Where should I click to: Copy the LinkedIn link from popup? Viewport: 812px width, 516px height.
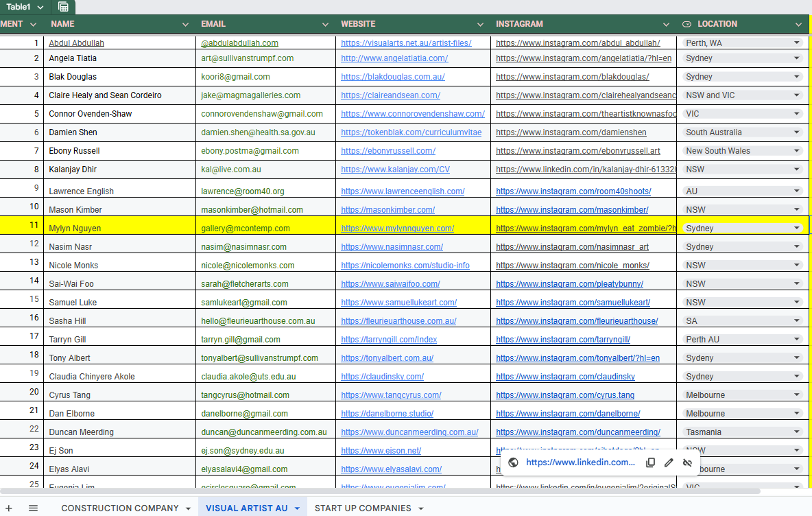(x=651, y=462)
